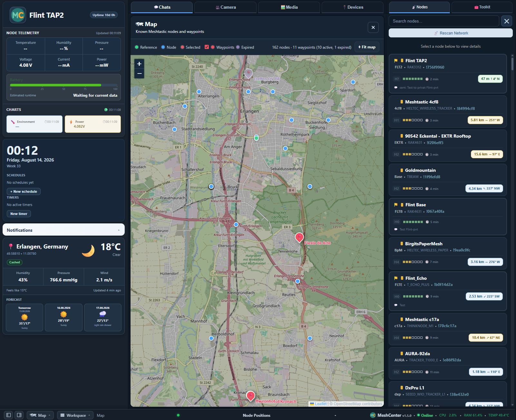Image resolution: width=516 pixels, height=420 pixels.
Task: Zoom in on the map
Action: [x=139, y=64]
